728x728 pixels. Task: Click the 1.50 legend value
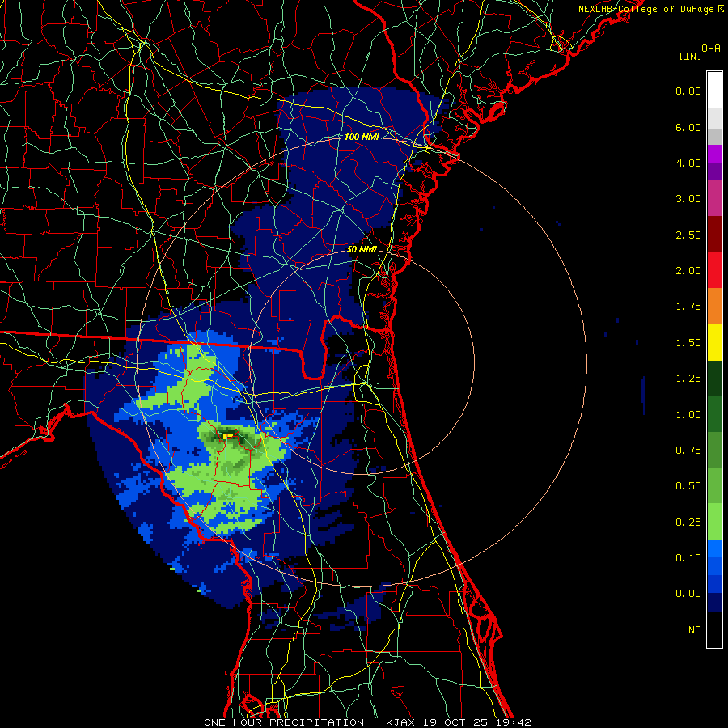(x=688, y=343)
